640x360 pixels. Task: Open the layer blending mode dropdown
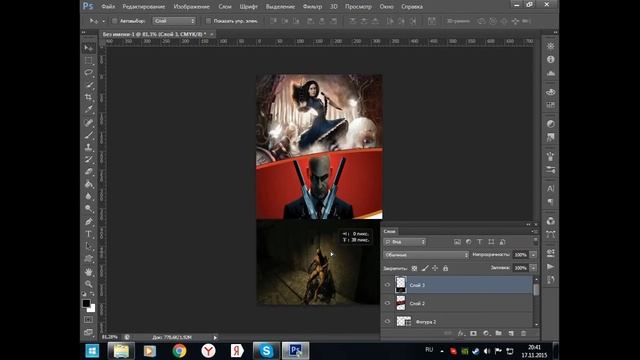[426, 255]
